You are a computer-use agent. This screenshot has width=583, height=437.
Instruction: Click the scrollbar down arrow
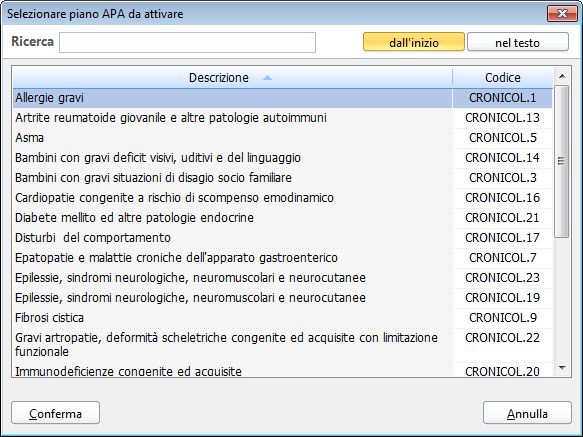(x=562, y=368)
